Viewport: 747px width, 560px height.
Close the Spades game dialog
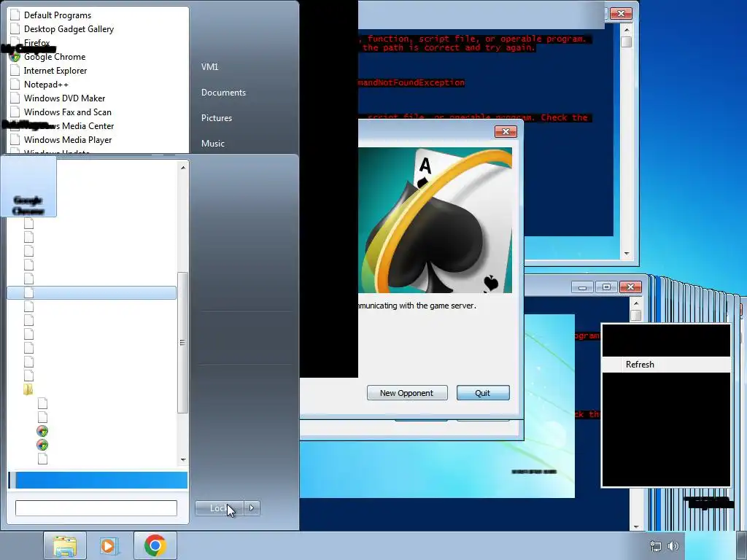[x=506, y=131]
